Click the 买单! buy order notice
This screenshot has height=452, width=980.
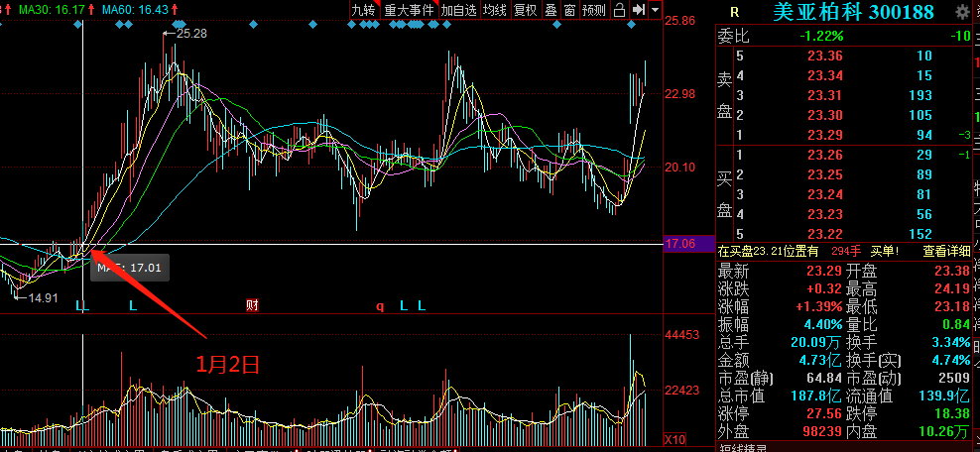click(x=885, y=251)
